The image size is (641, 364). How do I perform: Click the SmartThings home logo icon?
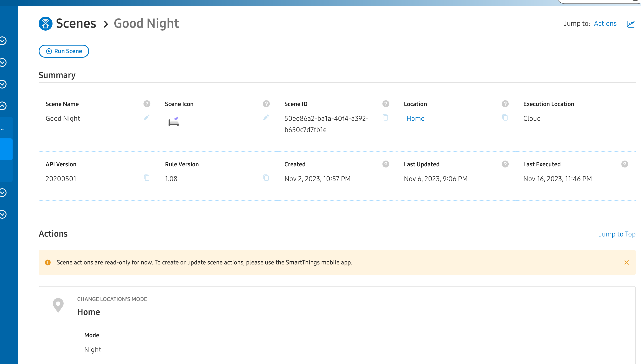(46, 24)
